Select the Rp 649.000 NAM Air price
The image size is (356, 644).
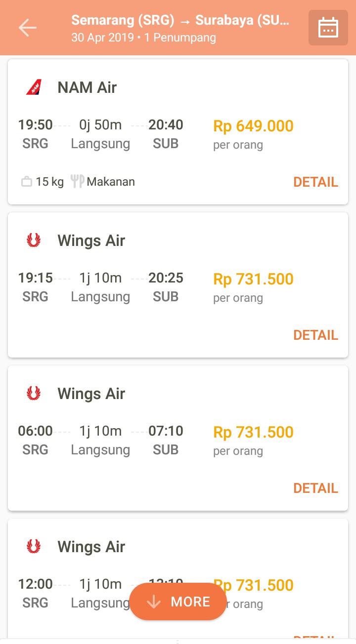[x=253, y=126]
